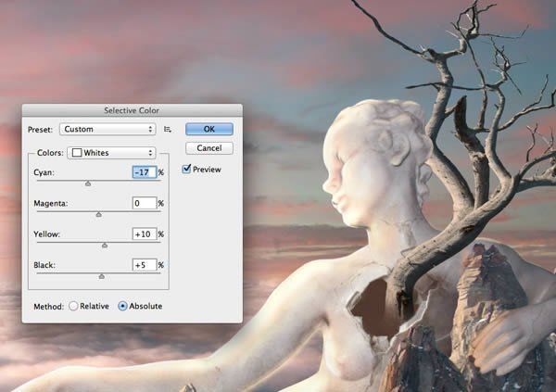
Task: Open the Preset dropdown showing Custom
Action: tap(107, 129)
